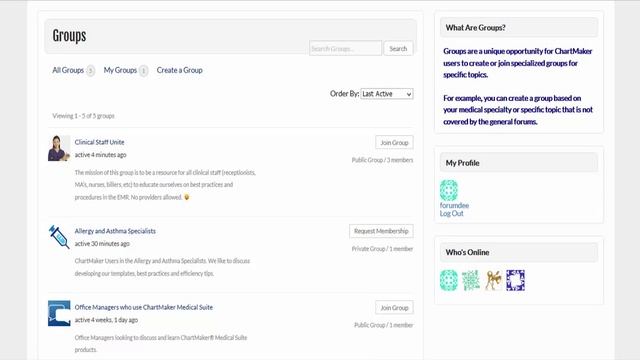Click the forumdee username link
Viewport: 640px width, 360px height.
pyautogui.click(x=454, y=205)
